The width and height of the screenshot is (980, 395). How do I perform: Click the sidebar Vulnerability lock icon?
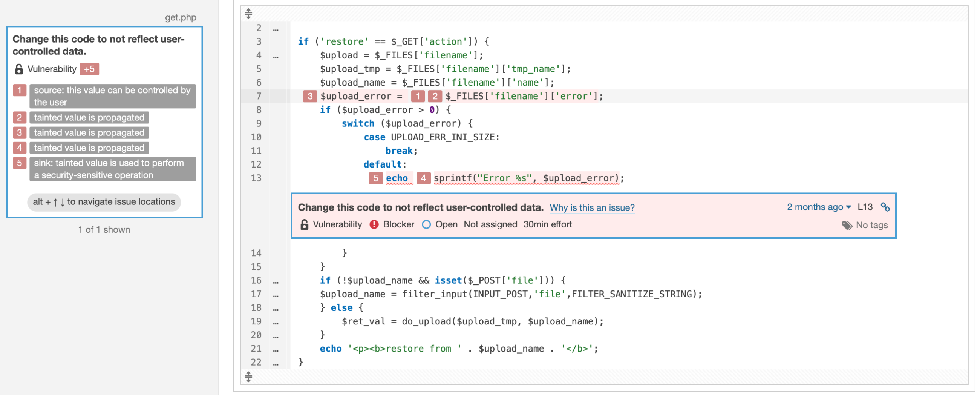[x=18, y=69]
